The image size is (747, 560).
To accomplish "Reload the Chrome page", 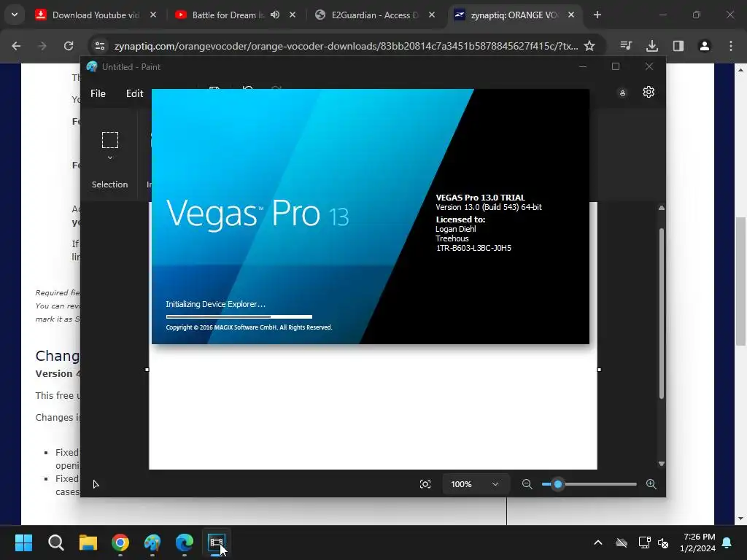I will [69, 46].
